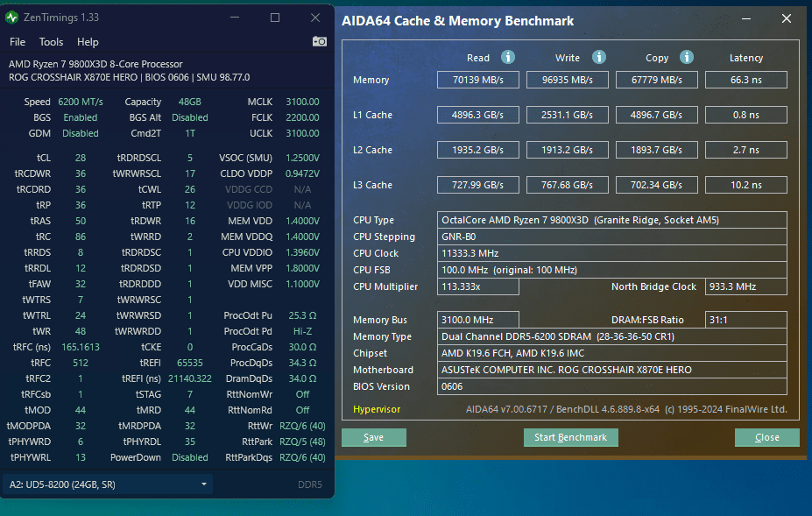Close the AIDA64 window with the X
Screen dimensions: 812x516
point(786,19)
